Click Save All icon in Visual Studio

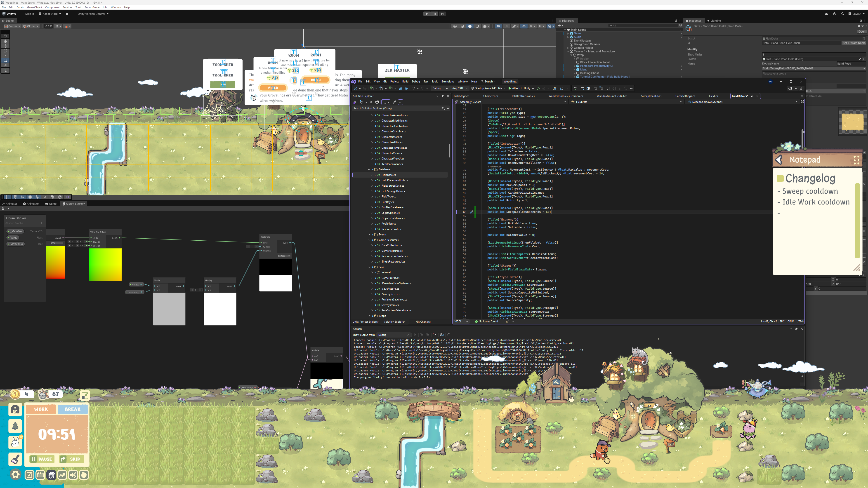406,89
